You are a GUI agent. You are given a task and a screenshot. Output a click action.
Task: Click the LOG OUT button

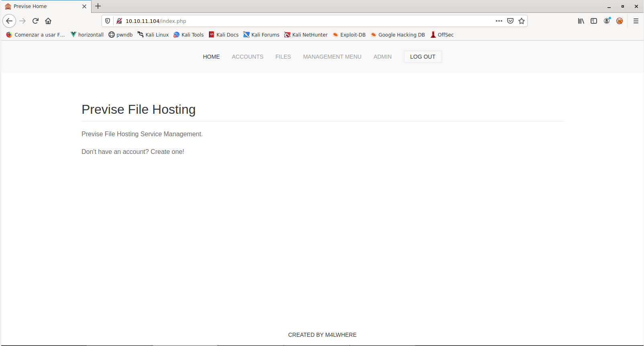pos(422,57)
